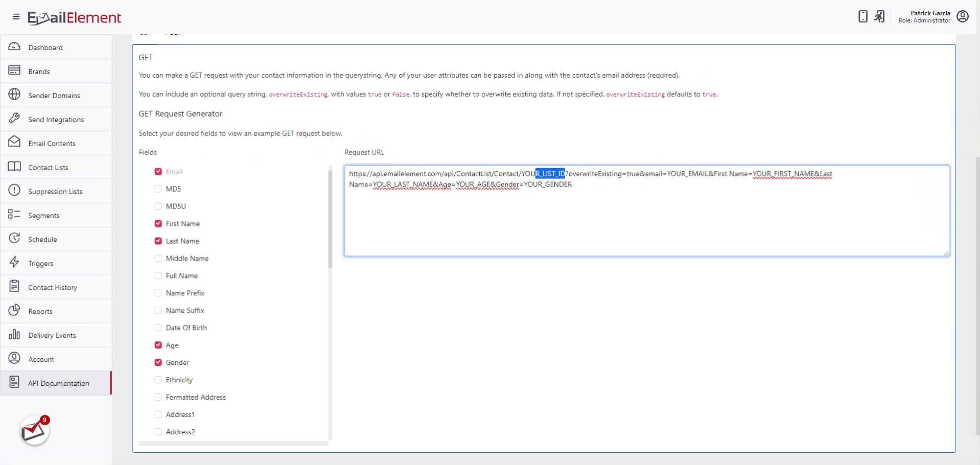The image size is (980, 465).
Task: Select the Date Of Birth checkbox
Action: pos(158,328)
